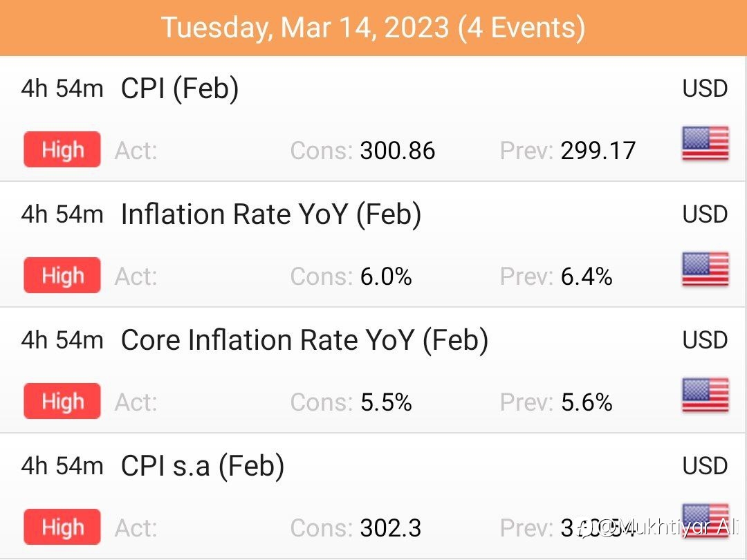The height and width of the screenshot is (560, 747).
Task: Select previous value 299.17
Action: (x=598, y=151)
